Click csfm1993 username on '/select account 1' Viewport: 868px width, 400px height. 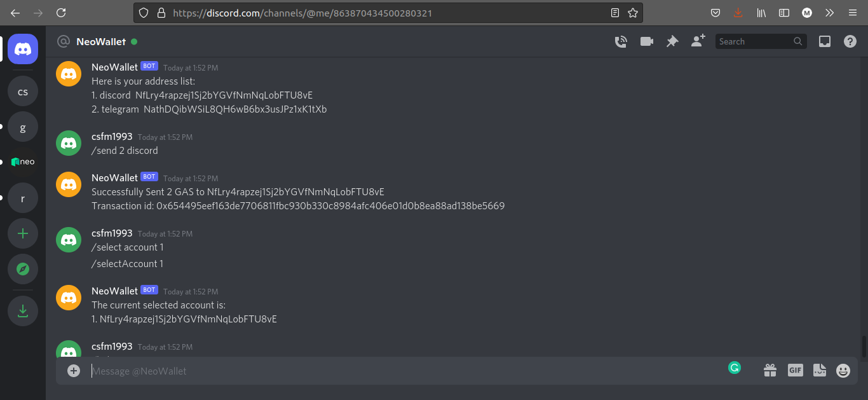pos(112,233)
